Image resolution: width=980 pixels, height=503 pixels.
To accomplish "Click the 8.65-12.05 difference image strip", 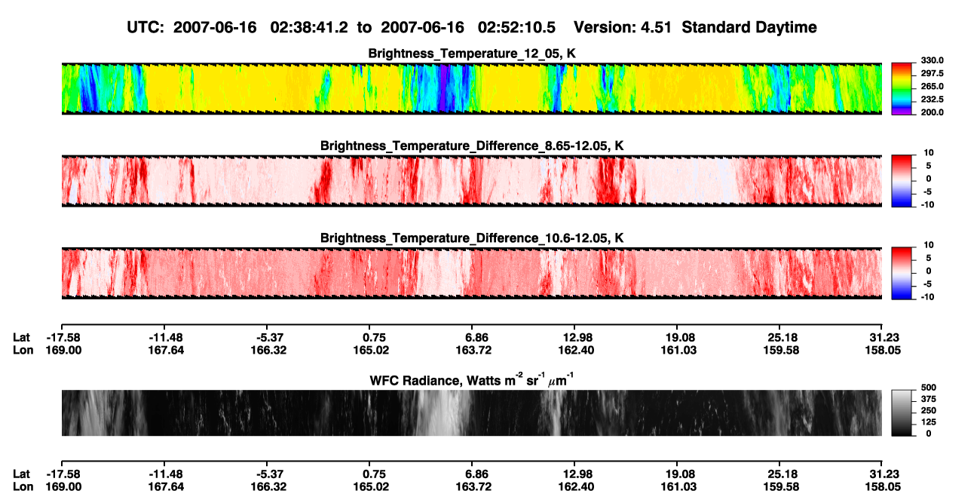I will pos(471,181).
